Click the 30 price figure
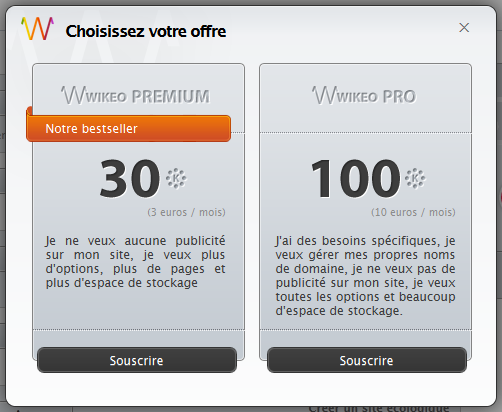This screenshot has width=502, height=412. (x=130, y=178)
